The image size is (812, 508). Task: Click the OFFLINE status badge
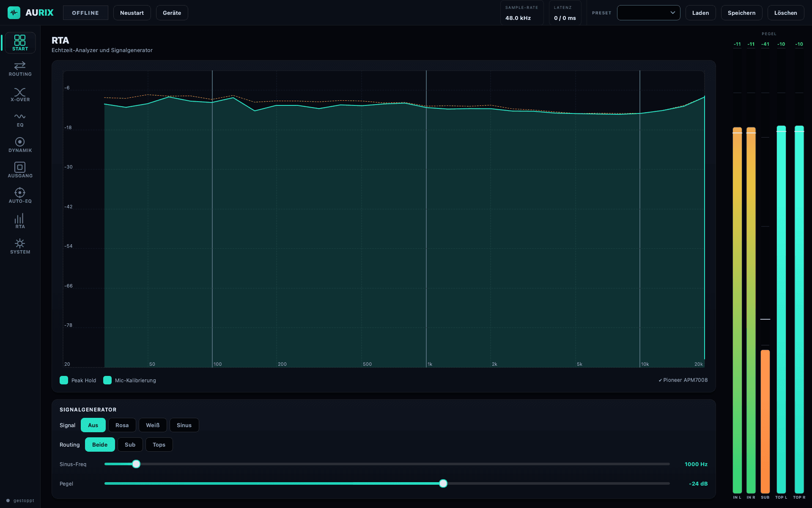85,13
